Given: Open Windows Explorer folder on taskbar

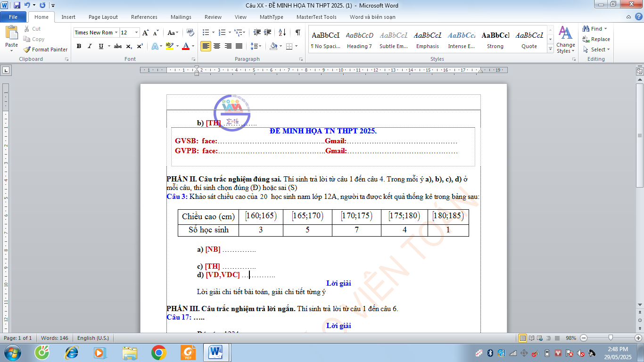Looking at the screenshot, I should 130,352.
